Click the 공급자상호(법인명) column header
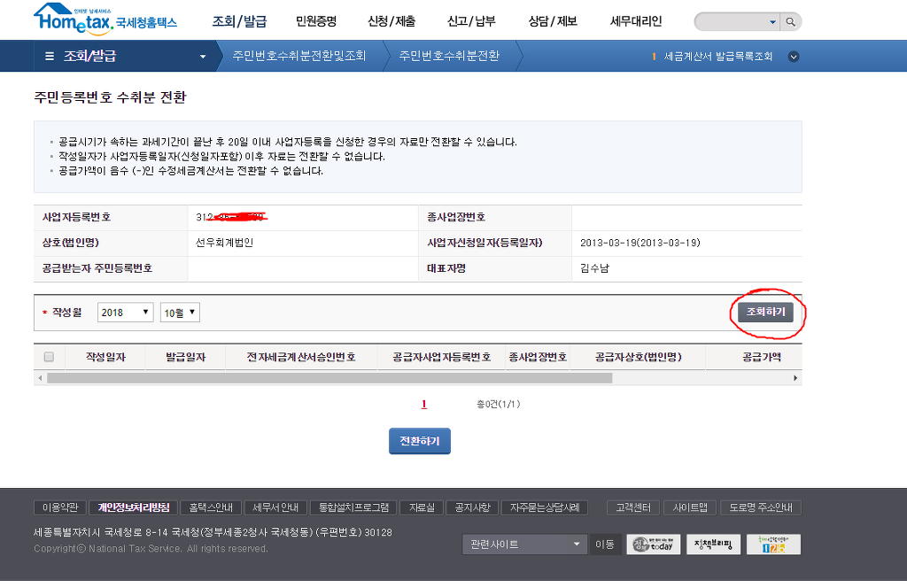The width and height of the screenshot is (907, 588). pos(638,357)
